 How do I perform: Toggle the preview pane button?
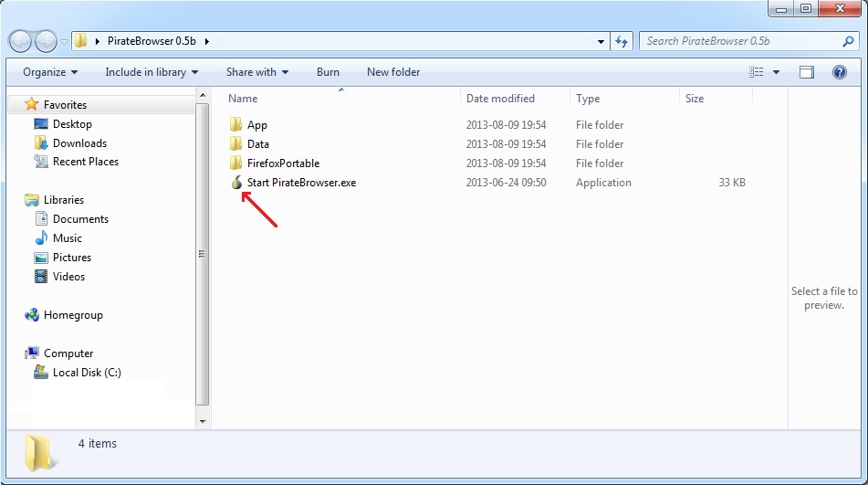(807, 72)
